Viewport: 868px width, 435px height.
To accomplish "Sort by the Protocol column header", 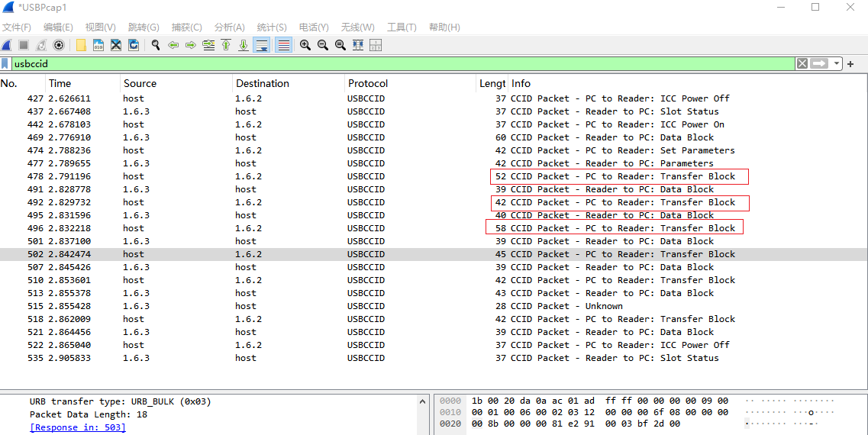I will [410, 84].
